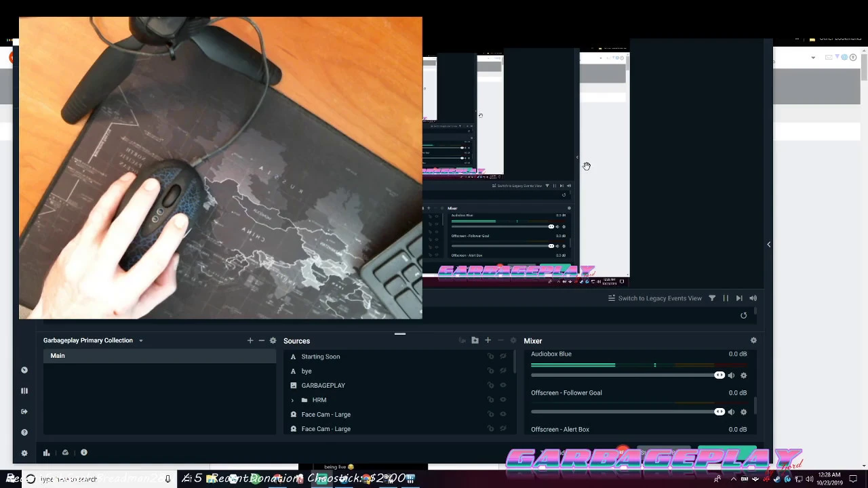Click the Windows taskbar search box
Image resolution: width=868 pixels, height=488 pixels.
pyautogui.click(x=100, y=479)
